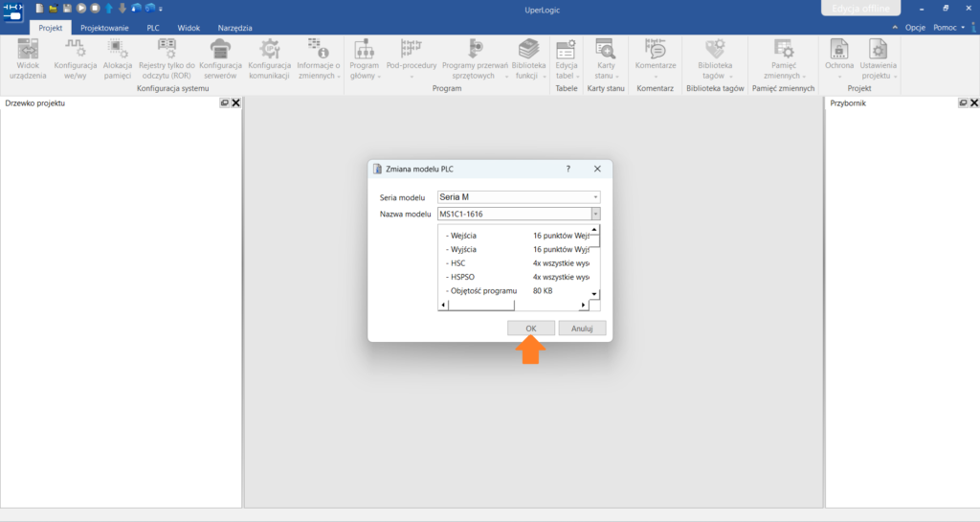The image size is (980, 522).
Task: Click the blue upward arrow icon
Action: (x=109, y=9)
